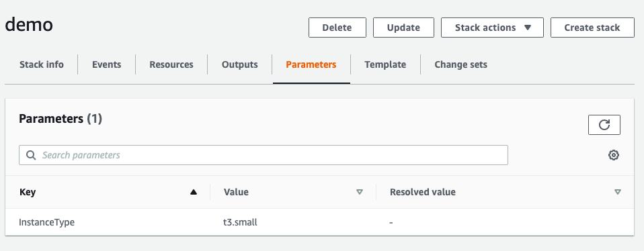Screen dimensions: 644x251
Task: Click the Update stack button
Action: 403,28
